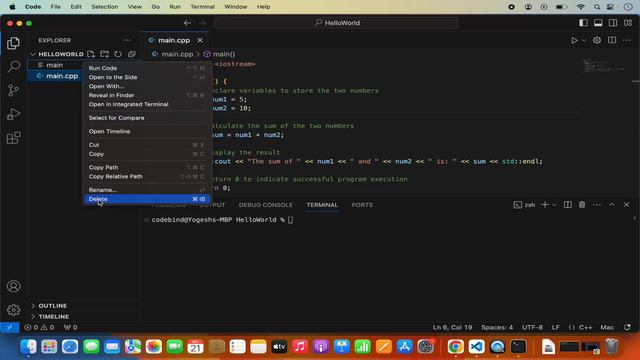Viewport: 640px width, 360px height.
Task: Create a new folder in HELLOWORLD
Action: click(x=104, y=54)
